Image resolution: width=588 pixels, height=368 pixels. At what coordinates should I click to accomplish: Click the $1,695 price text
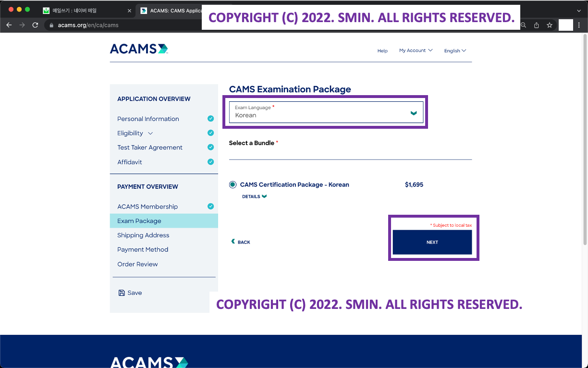[x=414, y=184]
